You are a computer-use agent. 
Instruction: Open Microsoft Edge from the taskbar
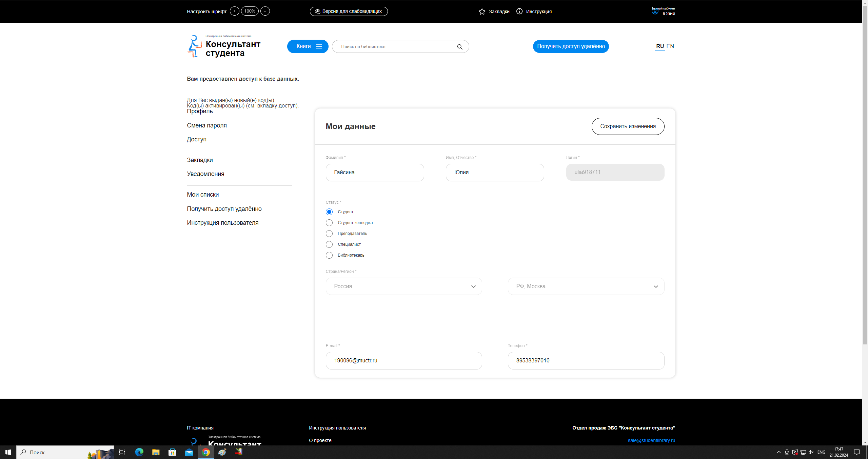pyautogui.click(x=139, y=452)
